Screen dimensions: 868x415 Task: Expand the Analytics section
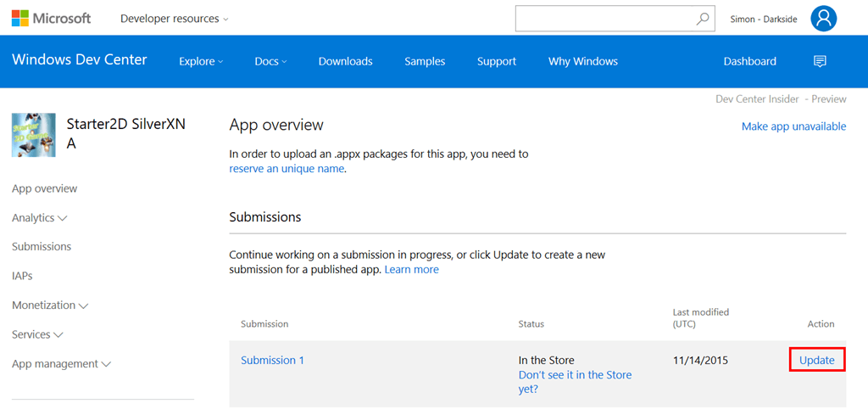[x=40, y=218]
